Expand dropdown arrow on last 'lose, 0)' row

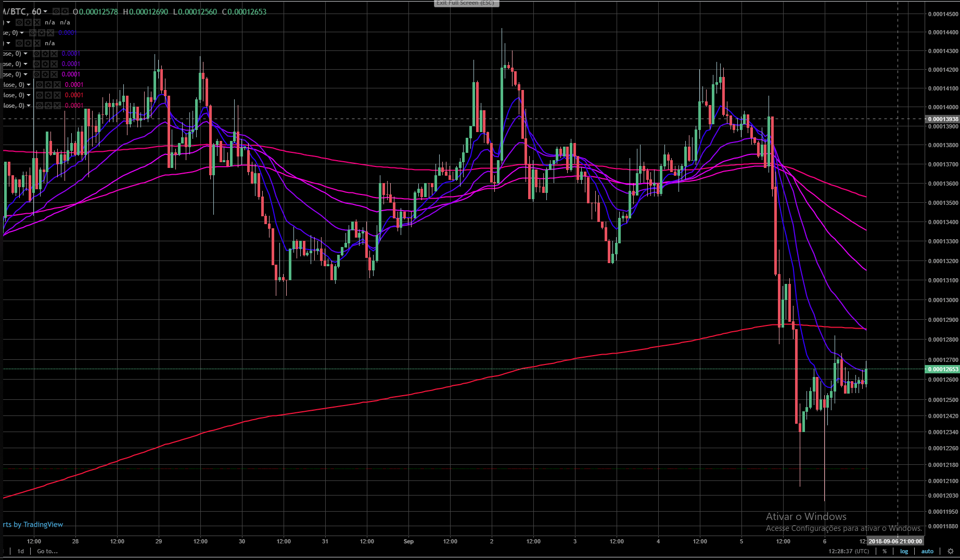click(29, 106)
